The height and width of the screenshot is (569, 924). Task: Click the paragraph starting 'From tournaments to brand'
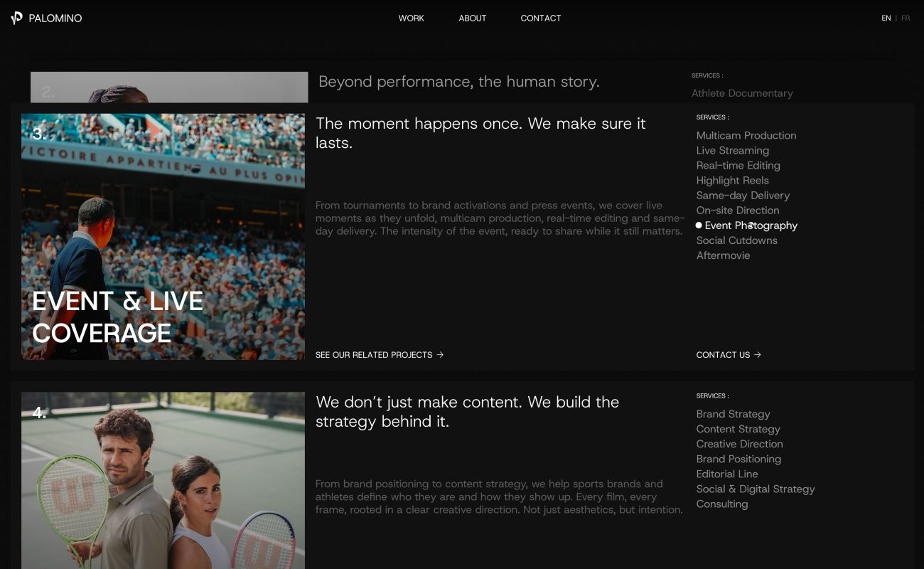[500, 218]
